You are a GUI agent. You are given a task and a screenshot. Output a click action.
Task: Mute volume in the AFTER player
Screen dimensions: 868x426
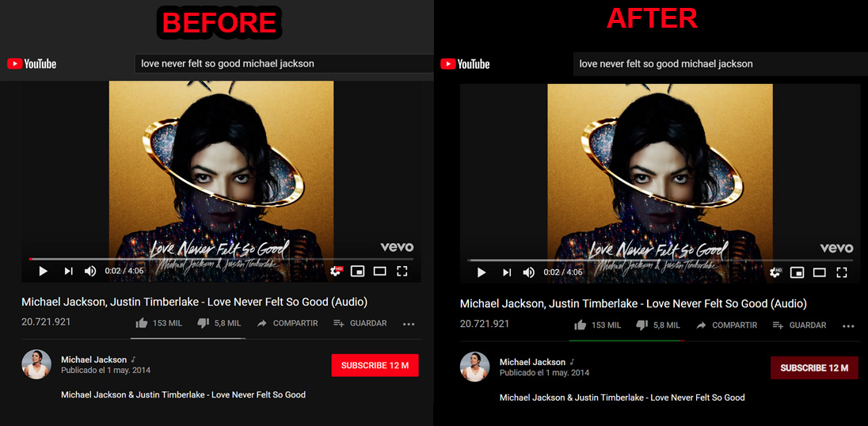pos(529,272)
